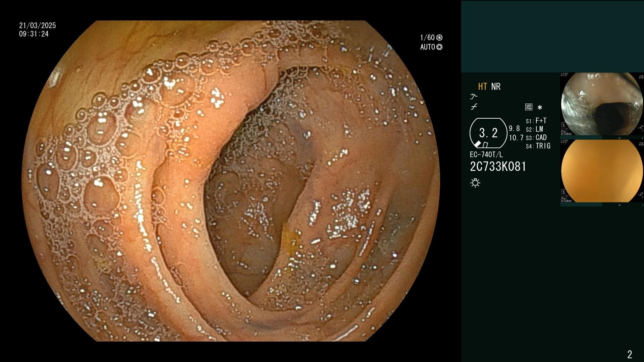Image resolution: width=644 pixels, height=362 pixels.
Task: Click the upper tone curve icon with arrow
Action: (x=474, y=97)
